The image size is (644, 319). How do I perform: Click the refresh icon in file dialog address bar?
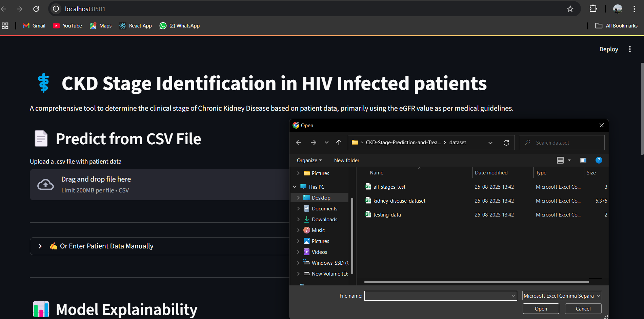[x=506, y=143]
